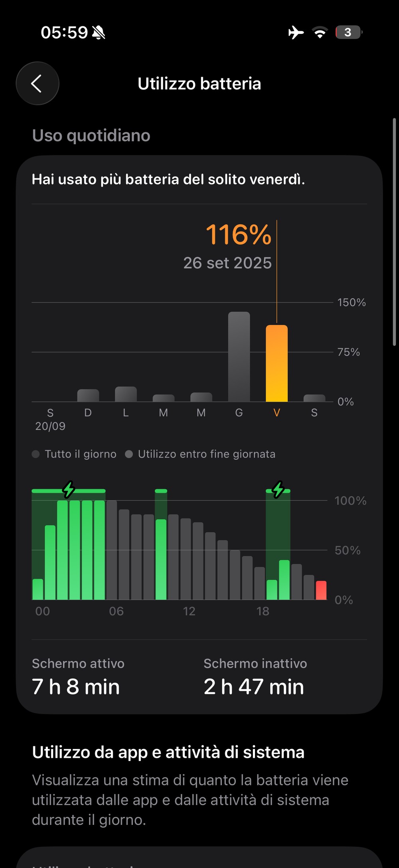The height and width of the screenshot is (868, 399).
Task: Tap the "Tutto il giorno" legend item
Action: click(x=75, y=454)
